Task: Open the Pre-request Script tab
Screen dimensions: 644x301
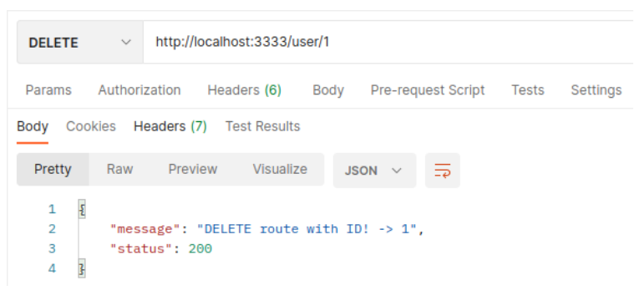Action: pyautogui.click(x=428, y=90)
